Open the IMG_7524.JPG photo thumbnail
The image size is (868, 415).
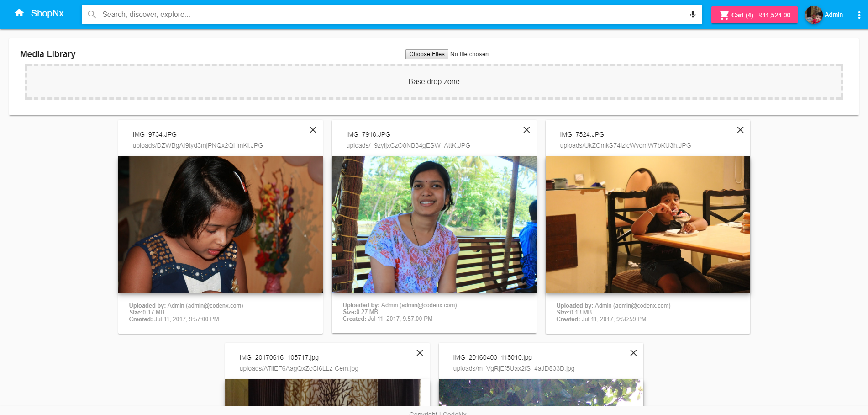pos(648,224)
